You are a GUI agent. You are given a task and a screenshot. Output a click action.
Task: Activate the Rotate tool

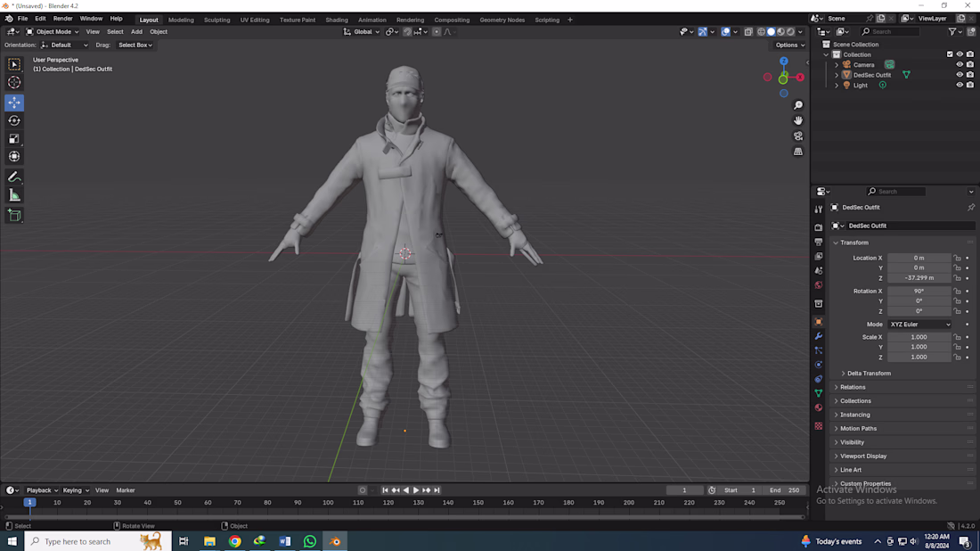click(13, 120)
